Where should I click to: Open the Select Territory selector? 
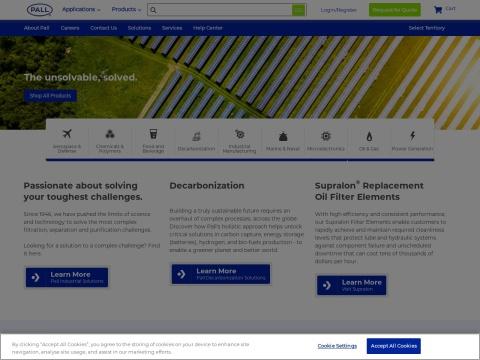point(427,28)
